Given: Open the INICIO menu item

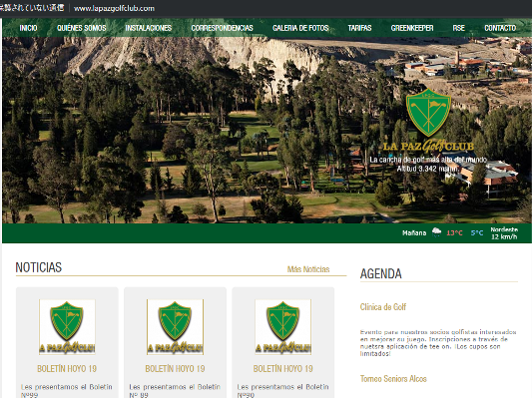Looking at the screenshot, I should click(28, 28).
